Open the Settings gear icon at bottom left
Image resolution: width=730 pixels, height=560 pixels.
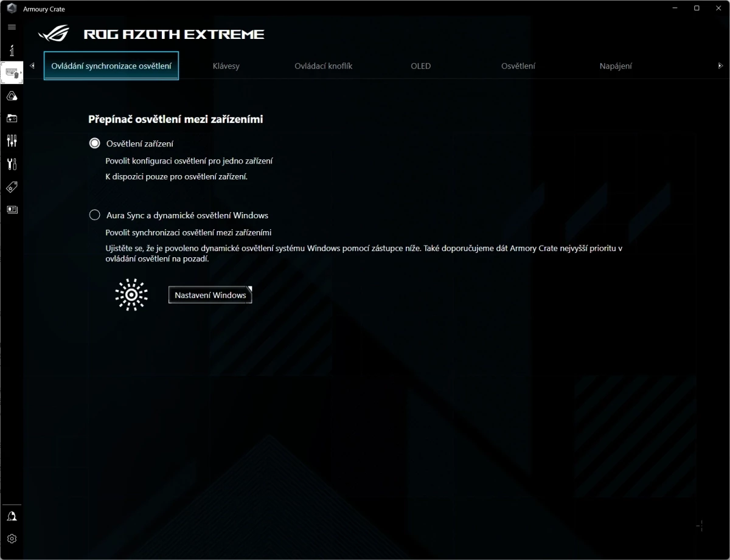click(12, 539)
